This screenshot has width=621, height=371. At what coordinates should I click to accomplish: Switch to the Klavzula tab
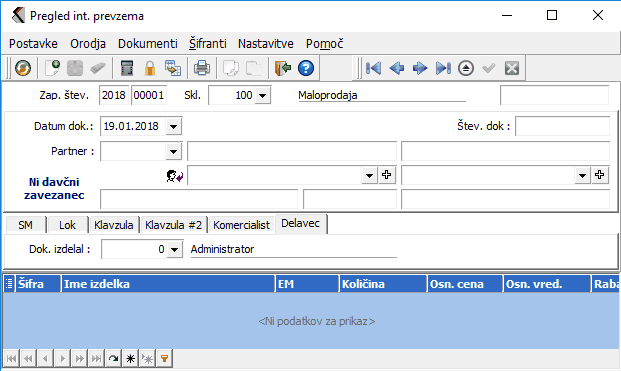click(x=114, y=225)
